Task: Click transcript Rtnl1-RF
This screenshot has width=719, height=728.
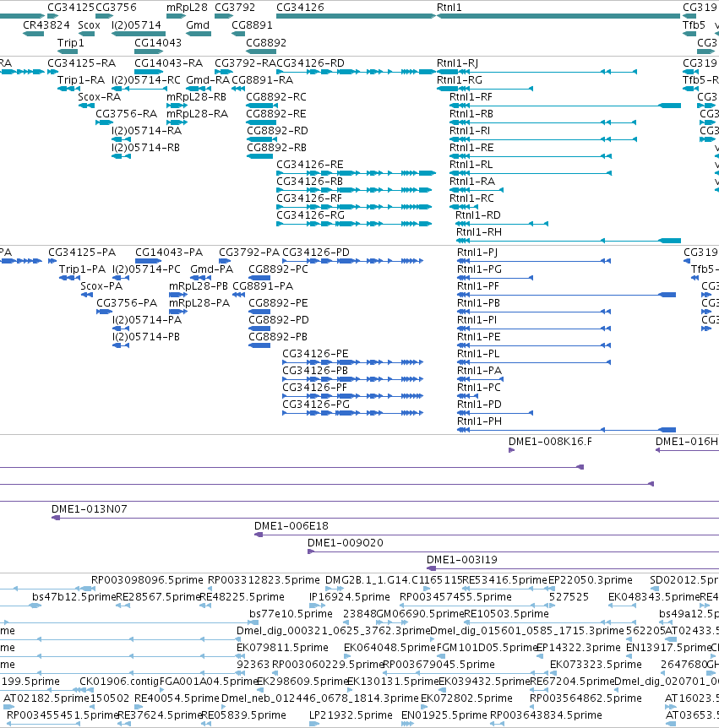Action: [471, 97]
